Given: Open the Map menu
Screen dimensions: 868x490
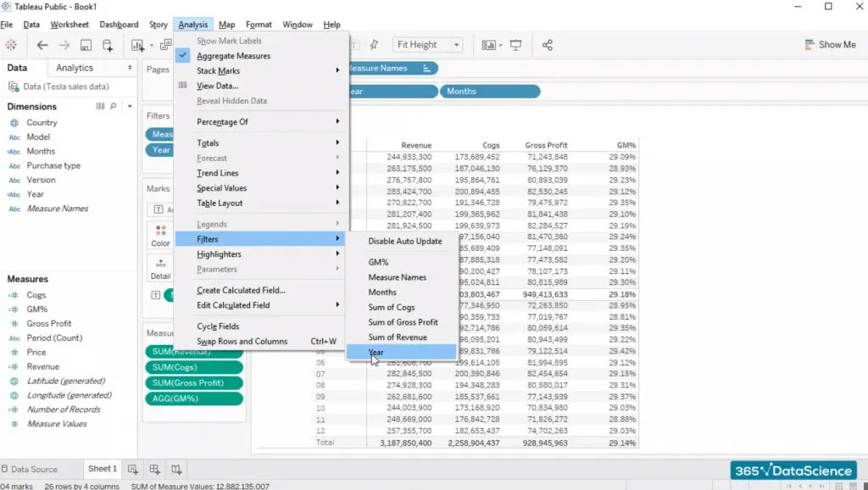Looking at the screenshot, I should tap(225, 24).
